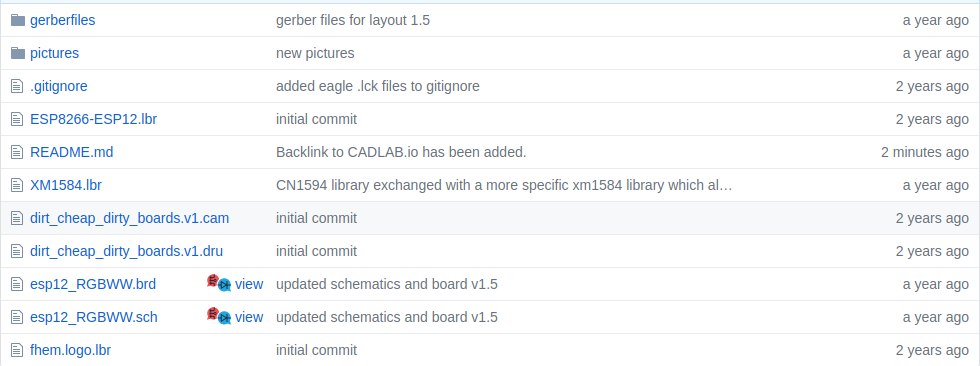The width and height of the screenshot is (980, 366).
Task: Click the file icon beside dirt_cheap_dirty_boards.v1.dru
Action: pos(16,251)
